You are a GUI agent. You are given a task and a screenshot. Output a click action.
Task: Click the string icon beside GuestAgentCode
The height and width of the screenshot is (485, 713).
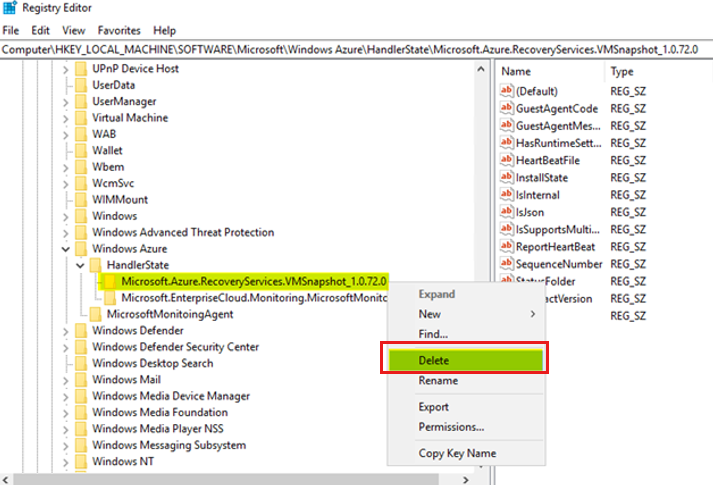tap(507, 108)
